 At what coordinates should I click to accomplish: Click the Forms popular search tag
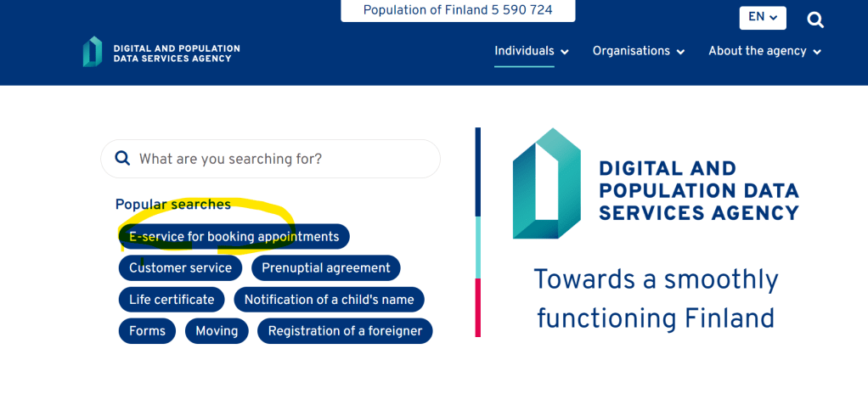[147, 331]
